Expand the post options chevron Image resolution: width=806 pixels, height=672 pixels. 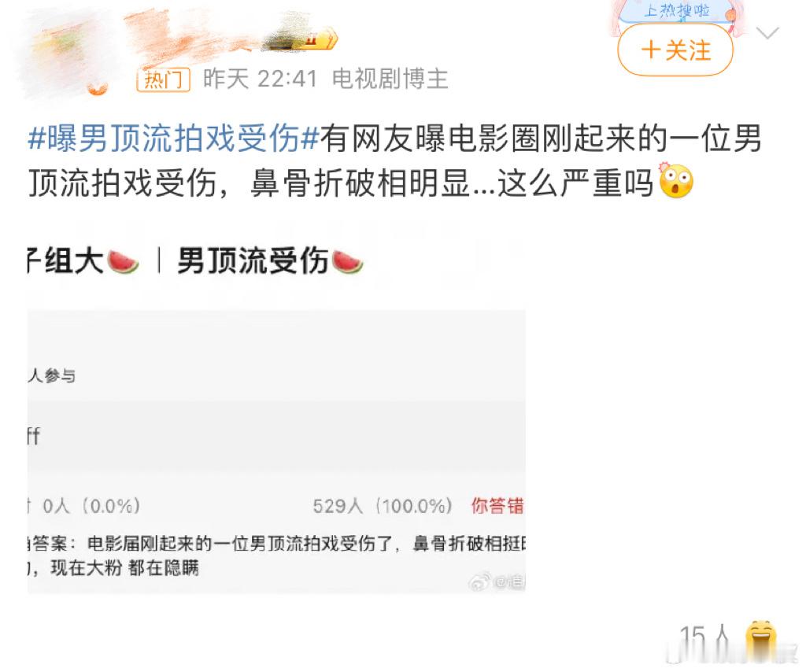tap(768, 33)
